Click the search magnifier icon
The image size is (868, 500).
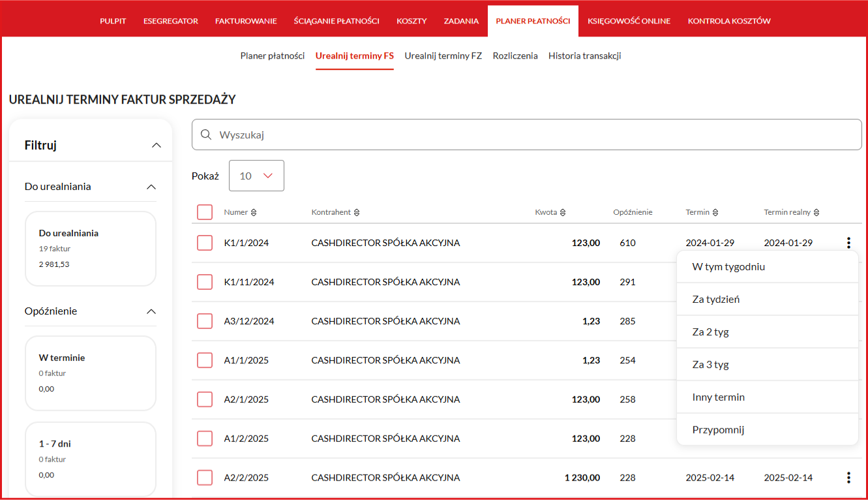[x=206, y=134]
